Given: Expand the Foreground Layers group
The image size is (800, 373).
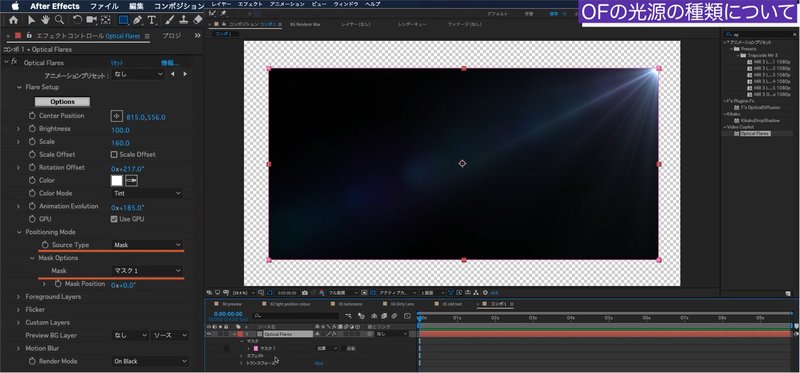Looking at the screenshot, I should 19,296.
